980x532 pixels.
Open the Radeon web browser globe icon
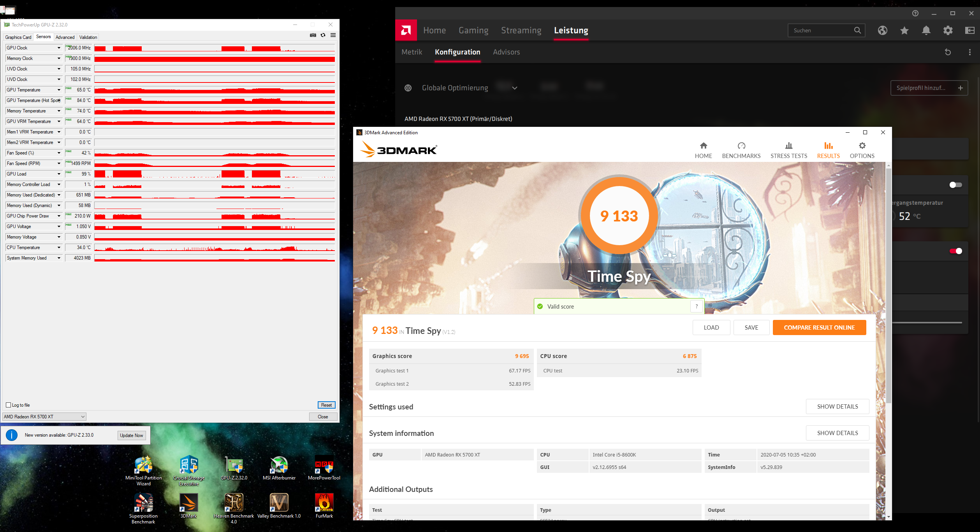click(882, 30)
